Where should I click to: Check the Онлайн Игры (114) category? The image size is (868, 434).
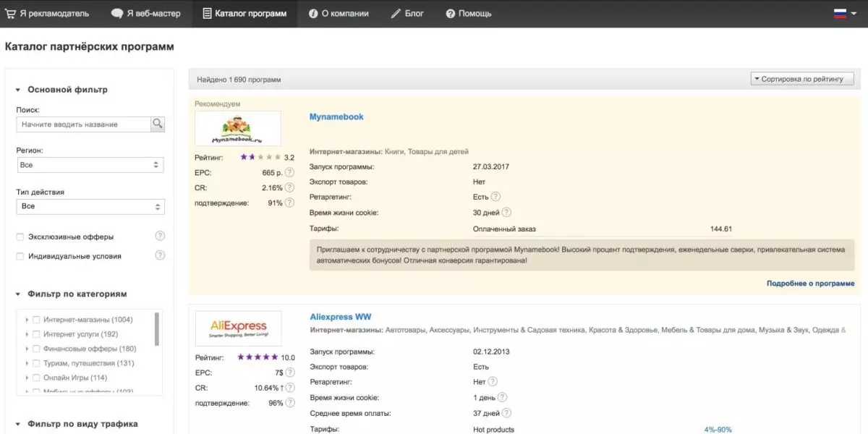(x=36, y=378)
